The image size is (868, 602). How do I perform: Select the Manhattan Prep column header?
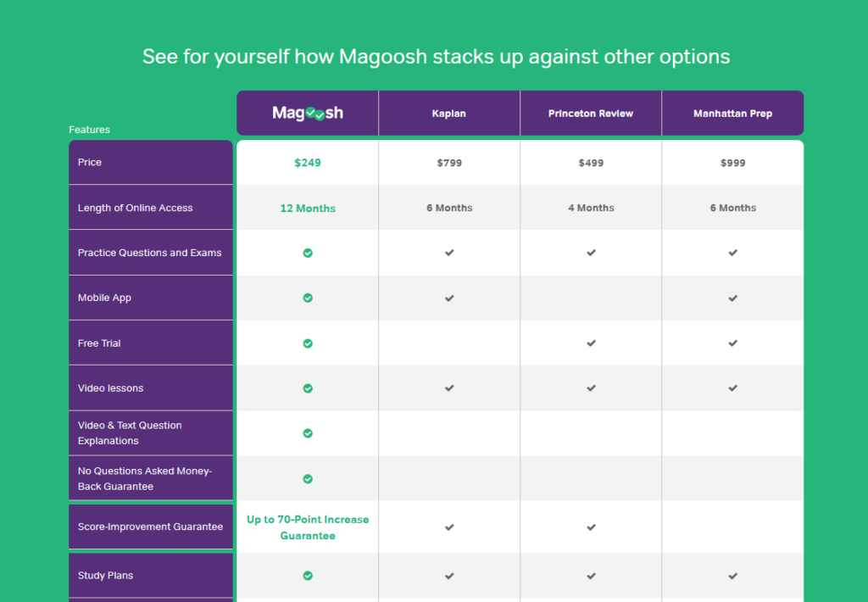click(x=732, y=114)
